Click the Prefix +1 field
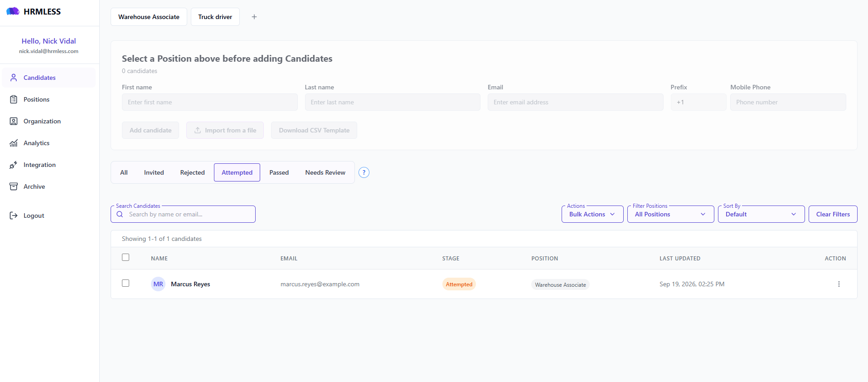The height and width of the screenshot is (382, 868). pyautogui.click(x=698, y=102)
